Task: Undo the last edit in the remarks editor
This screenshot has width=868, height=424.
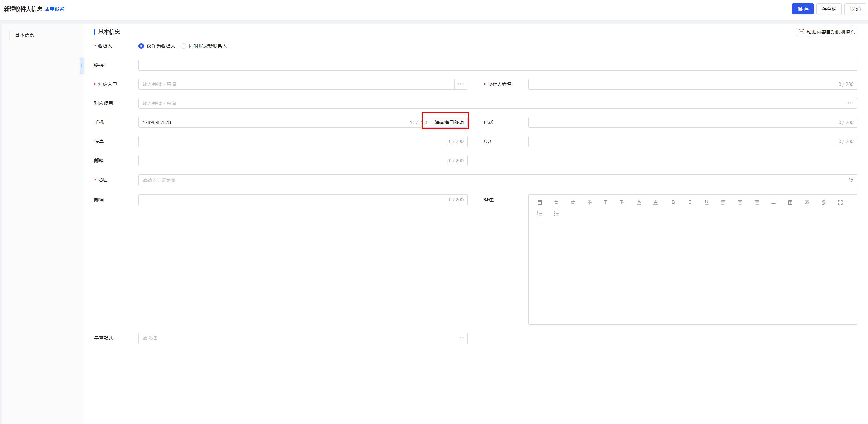Action: (556, 202)
